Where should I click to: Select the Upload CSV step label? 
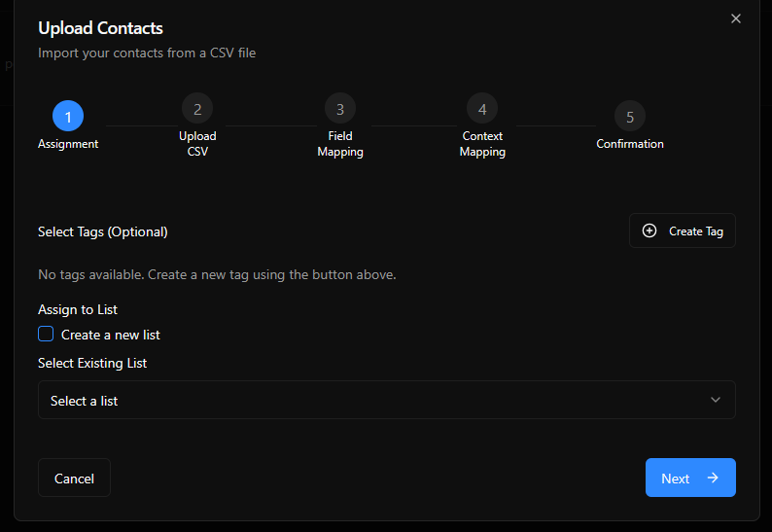[197, 144]
